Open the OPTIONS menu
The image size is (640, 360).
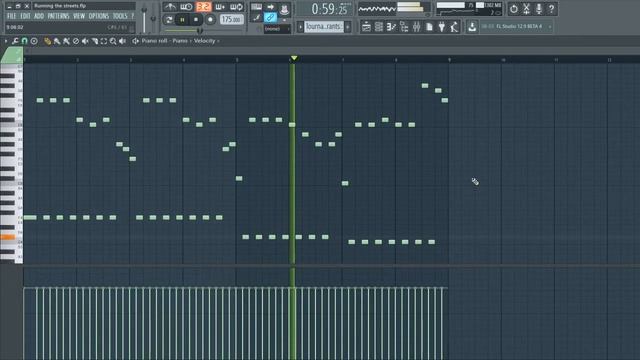tap(99, 16)
